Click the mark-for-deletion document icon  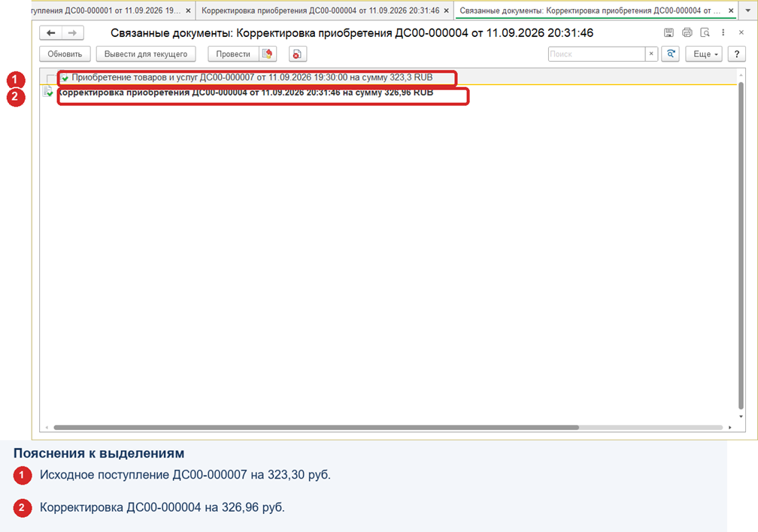(297, 54)
